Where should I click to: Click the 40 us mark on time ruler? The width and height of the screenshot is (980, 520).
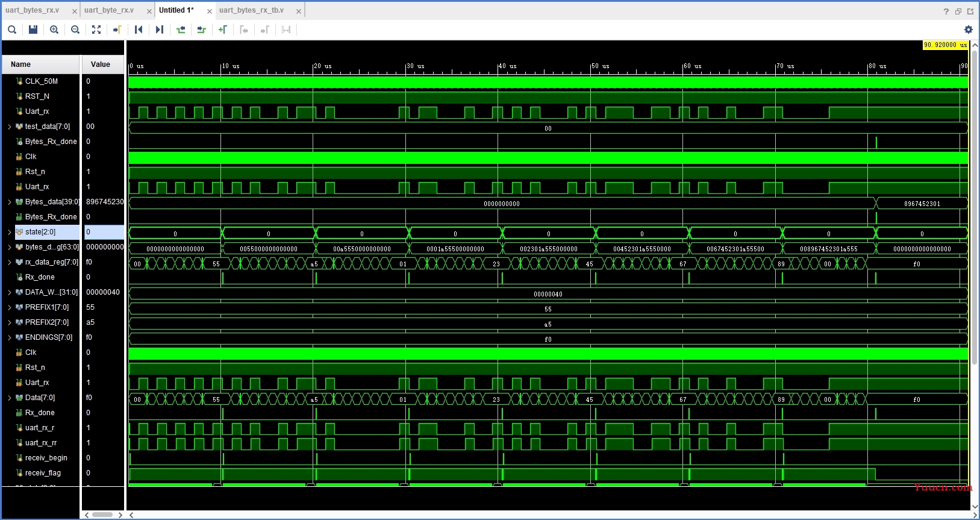point(507,66)
